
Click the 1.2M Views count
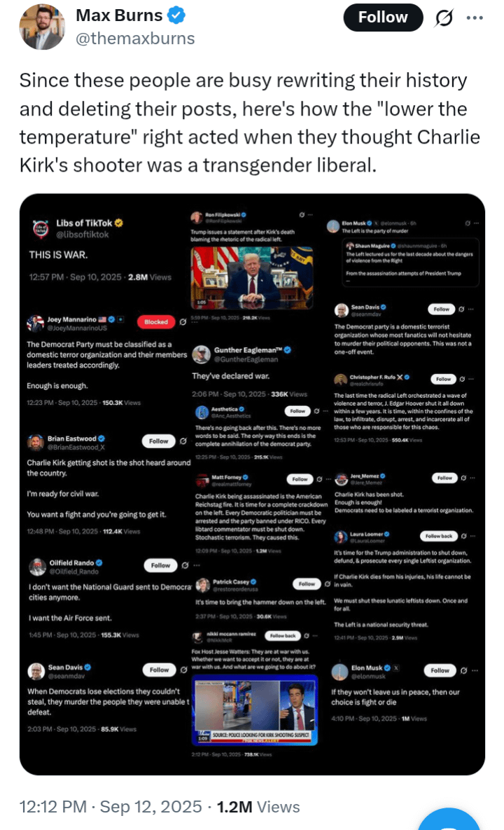click(x=258, y=807)
